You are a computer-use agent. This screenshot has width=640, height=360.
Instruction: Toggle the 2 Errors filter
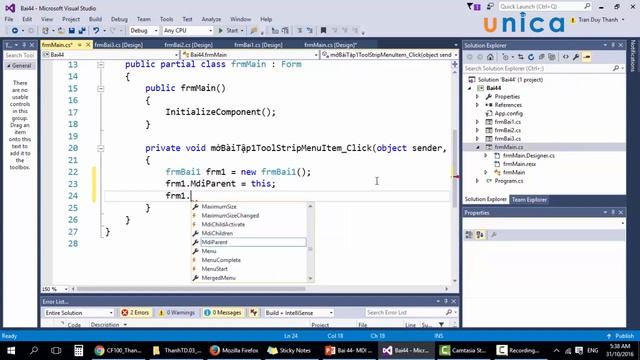[135, 313]
